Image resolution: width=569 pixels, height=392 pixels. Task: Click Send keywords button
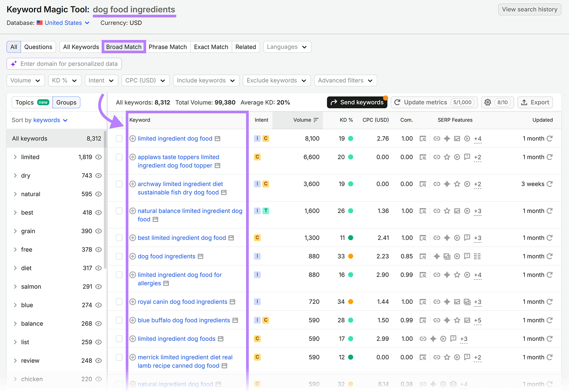(x=357, y=102)
